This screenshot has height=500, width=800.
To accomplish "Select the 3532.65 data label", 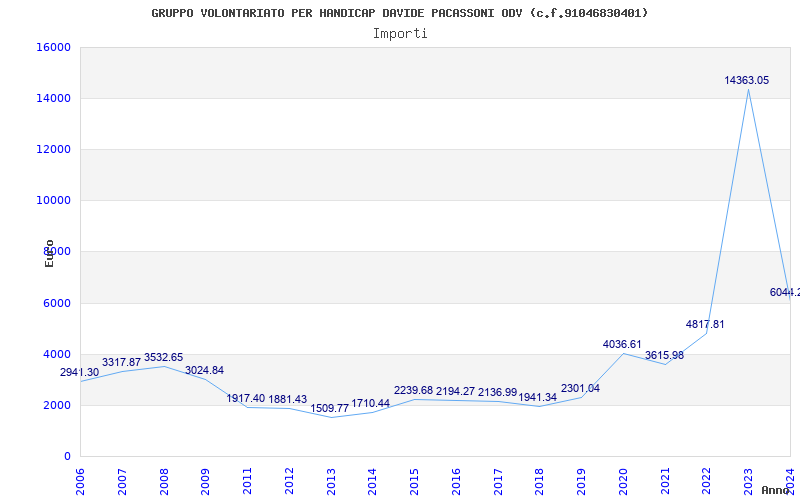I will (163, 357).
